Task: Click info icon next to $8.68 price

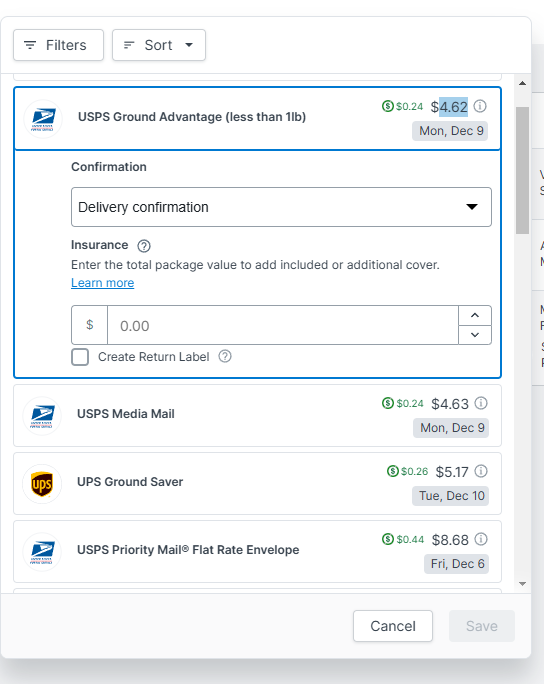Action: click(481, 539)
